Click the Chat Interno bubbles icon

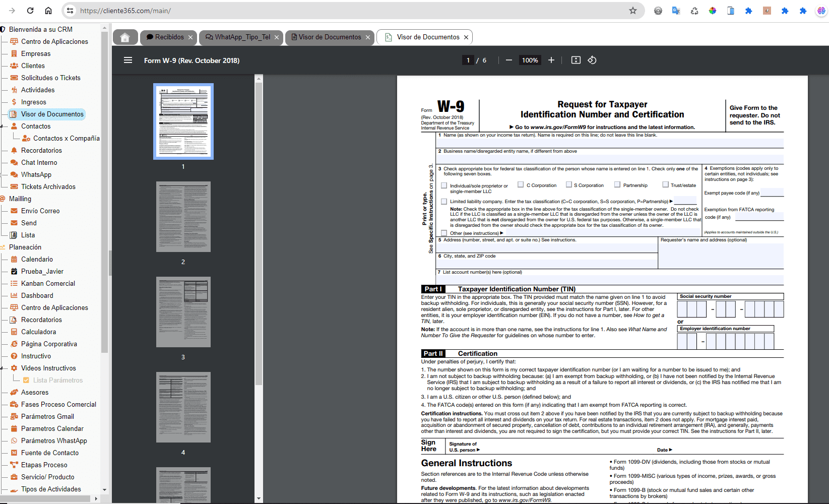14,162
